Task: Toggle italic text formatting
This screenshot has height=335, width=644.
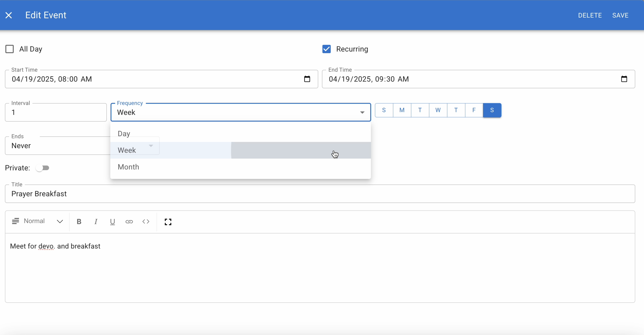Action: coord(96,222)
